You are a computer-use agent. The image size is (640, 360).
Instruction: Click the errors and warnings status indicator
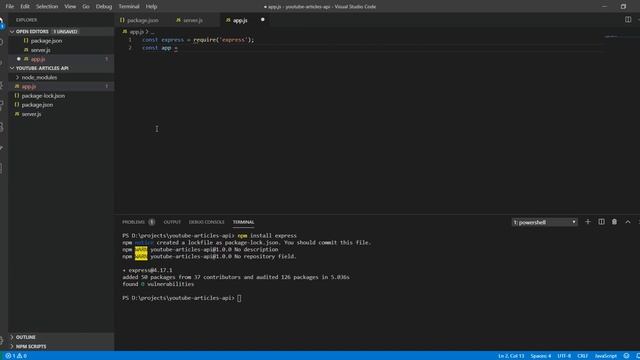click(16, 356)
